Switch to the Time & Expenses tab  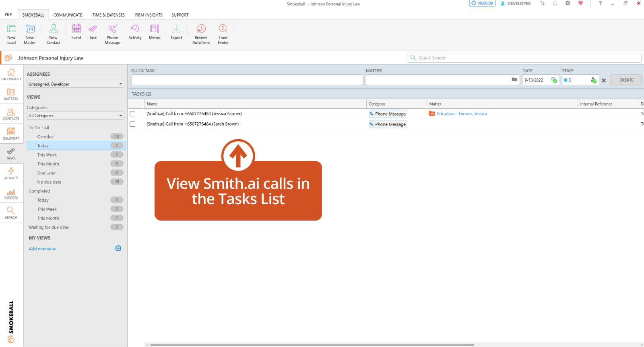pos(108,15)
